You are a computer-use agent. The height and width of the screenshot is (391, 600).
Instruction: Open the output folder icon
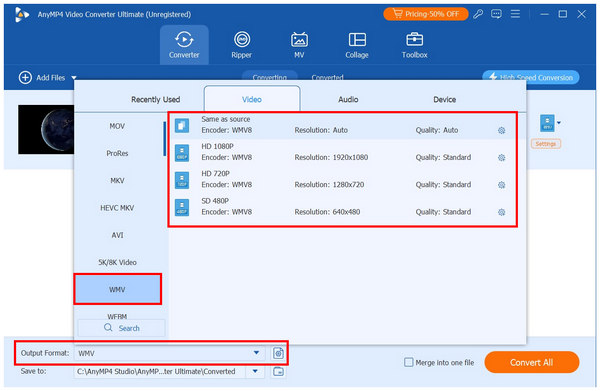point(278,371)
